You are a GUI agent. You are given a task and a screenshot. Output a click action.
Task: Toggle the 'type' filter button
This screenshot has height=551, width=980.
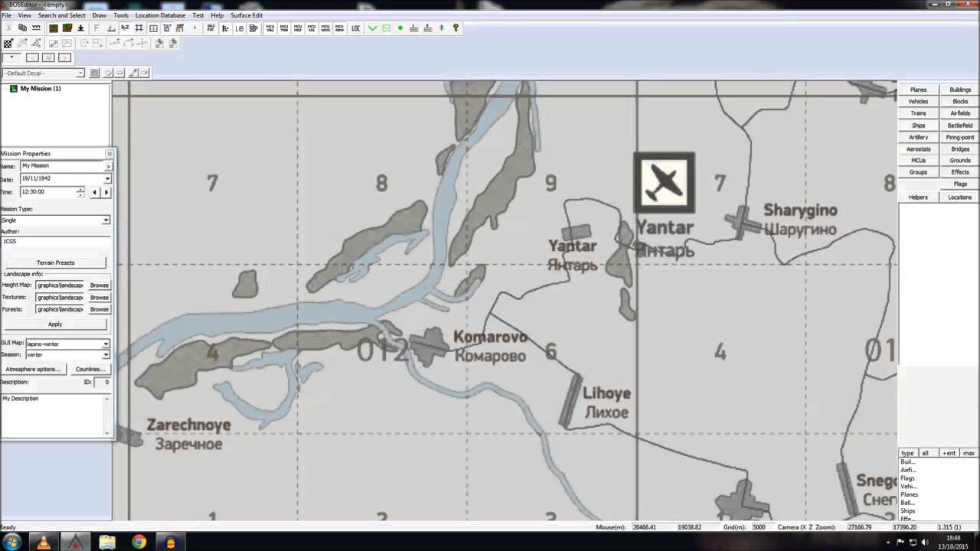click(x=908, y=453)
